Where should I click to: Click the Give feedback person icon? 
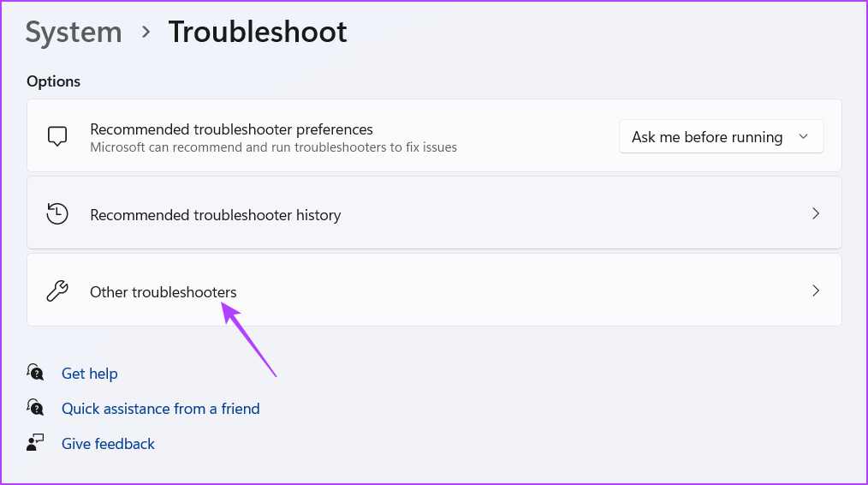(35, 443)
